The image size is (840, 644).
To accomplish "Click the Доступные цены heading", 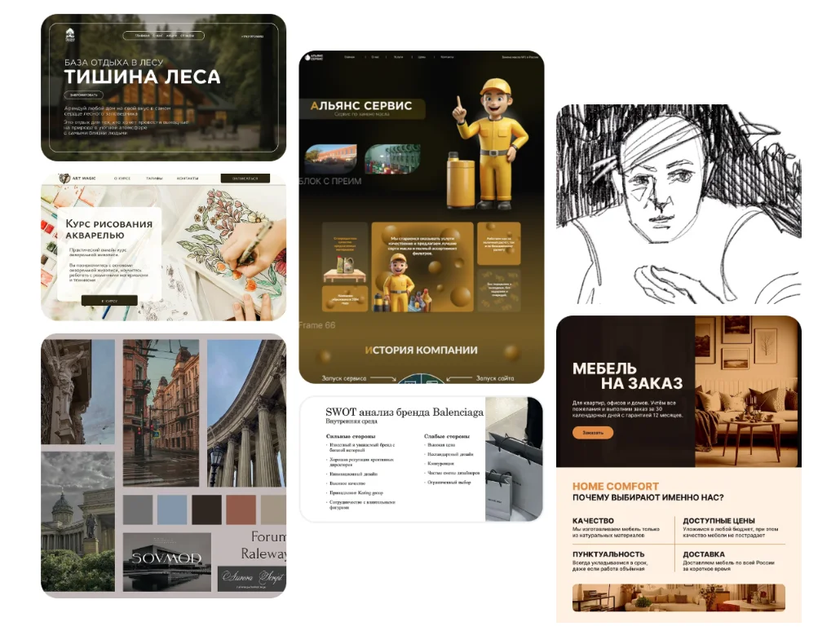I will pos(719,520).
